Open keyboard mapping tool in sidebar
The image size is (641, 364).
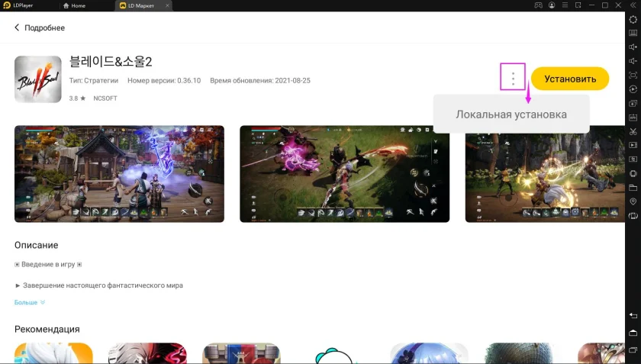pyautogui.click(x=633, y=33)
